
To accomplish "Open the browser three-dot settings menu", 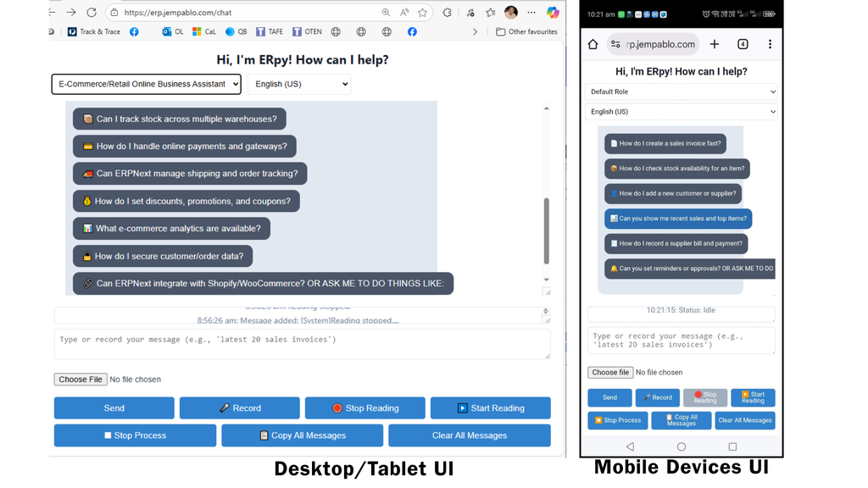I will click(531, 12).
